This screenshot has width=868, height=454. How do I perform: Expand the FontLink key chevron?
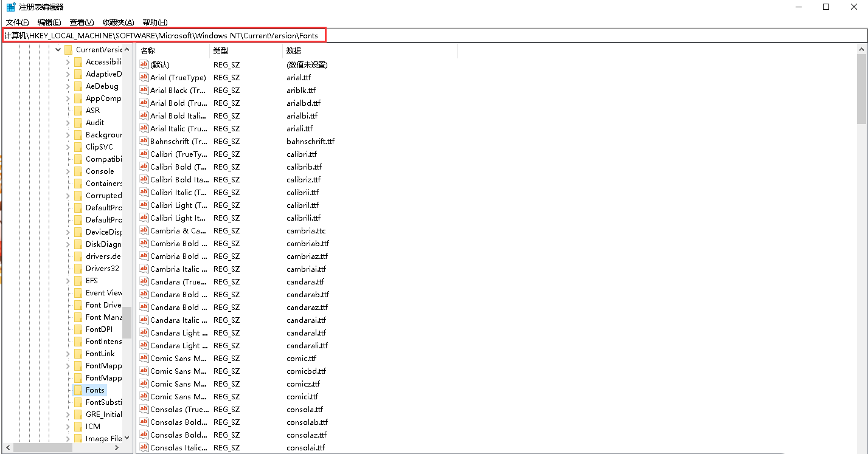coord(68,354)
